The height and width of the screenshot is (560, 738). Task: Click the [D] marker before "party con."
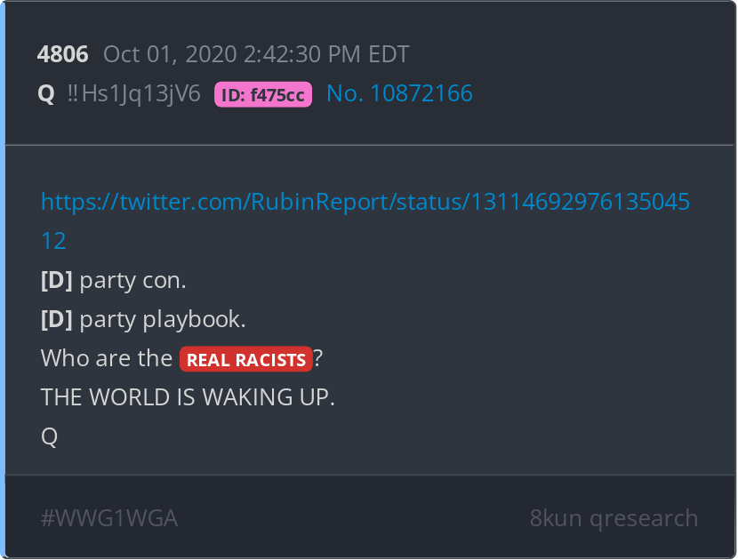57,281
